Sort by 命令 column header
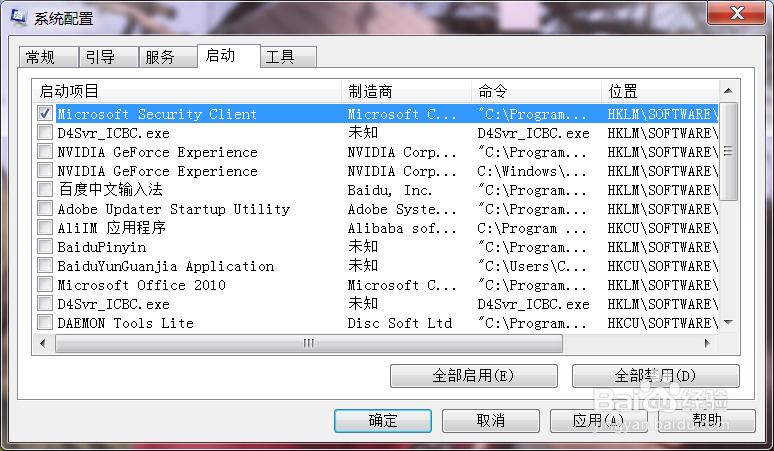 [x=537, y=91]
